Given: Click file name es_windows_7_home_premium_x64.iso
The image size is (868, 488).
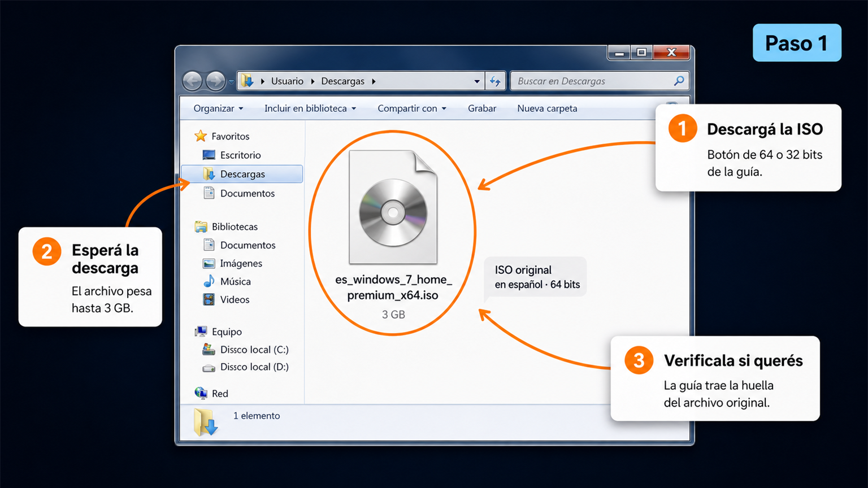Looking at the screenshot, I should click(393, 287).
